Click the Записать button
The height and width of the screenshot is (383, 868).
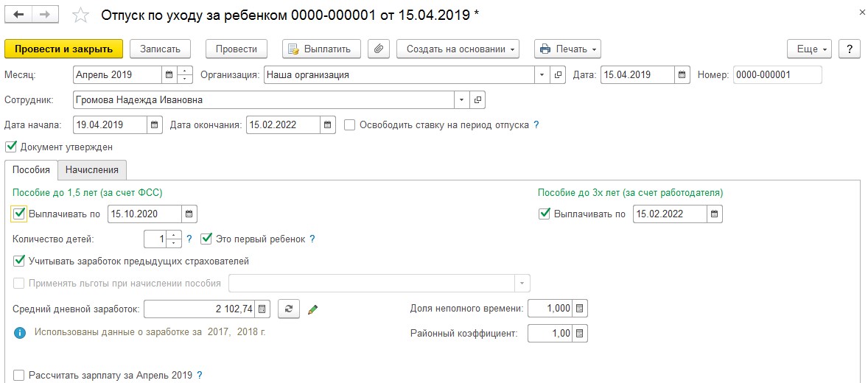click(160, 49)
